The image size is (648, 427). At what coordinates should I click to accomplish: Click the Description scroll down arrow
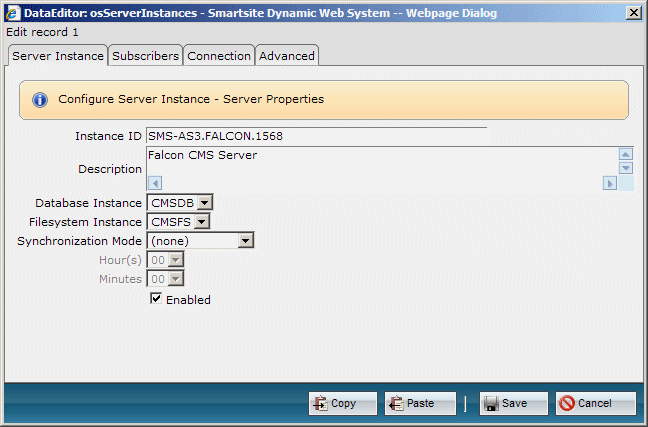(x=626, y=168)
